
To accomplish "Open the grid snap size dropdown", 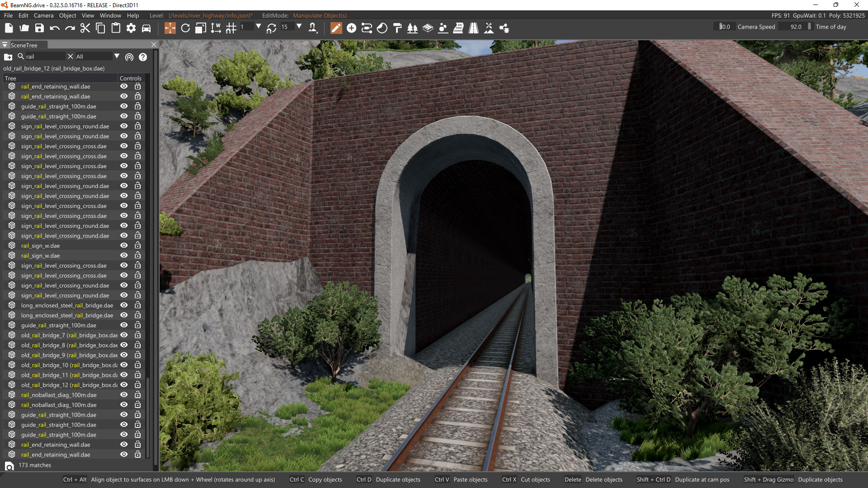I will pos(258,27).
